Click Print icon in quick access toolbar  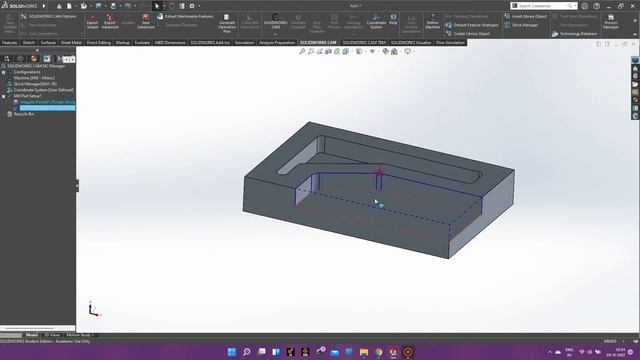point(113,6)
